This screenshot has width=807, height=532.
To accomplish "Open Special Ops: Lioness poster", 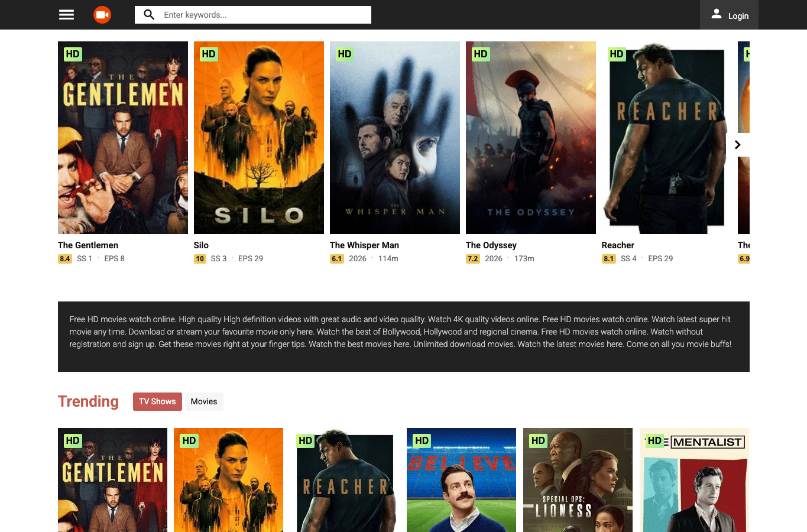I will [x=578, y=480].
